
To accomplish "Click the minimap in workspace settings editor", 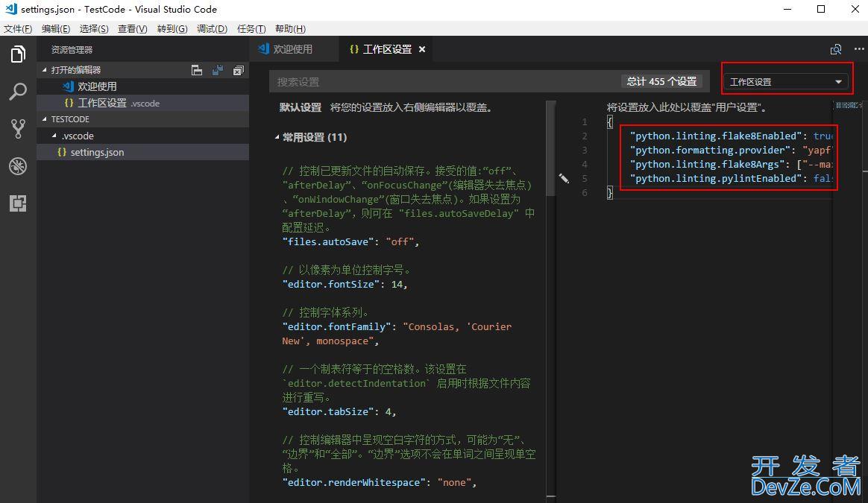I will [x=847, y=105].
